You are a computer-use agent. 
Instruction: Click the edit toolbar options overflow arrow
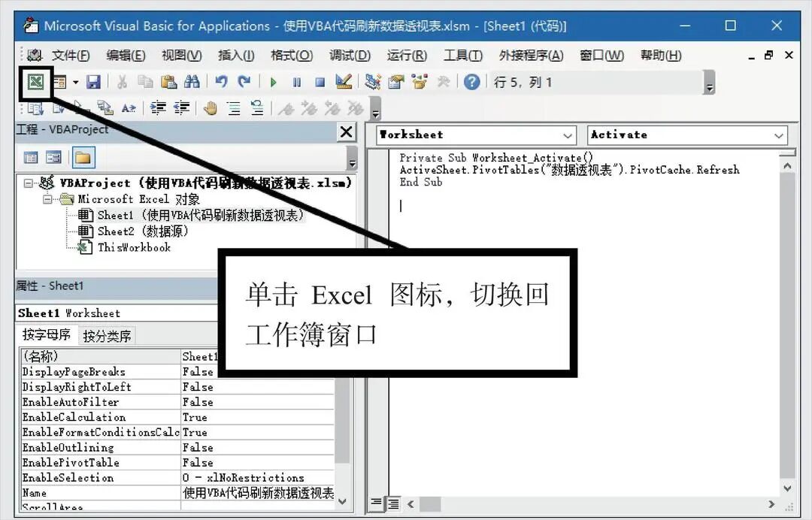click(x=376, y=108)
